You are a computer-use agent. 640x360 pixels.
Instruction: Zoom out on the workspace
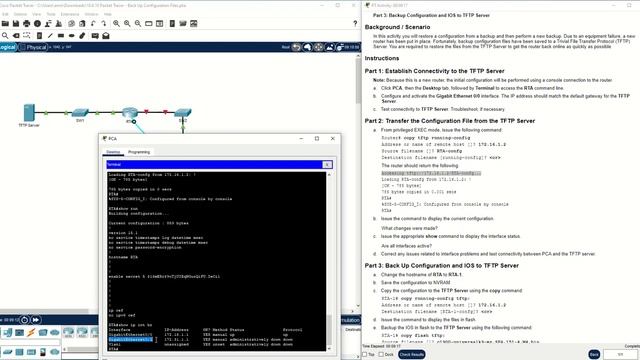click(138, 24)
